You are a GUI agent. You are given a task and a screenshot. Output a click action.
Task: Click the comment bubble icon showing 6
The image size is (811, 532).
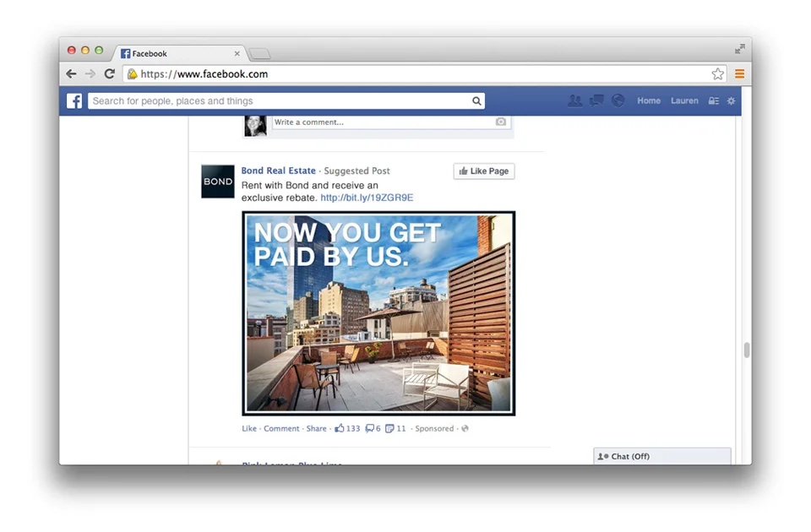pyautogui.click(x=370, y=428)
